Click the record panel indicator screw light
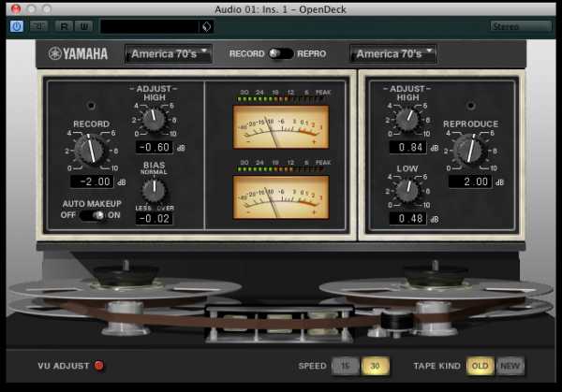This screenshot has height=392, width=562. point(91,105)
